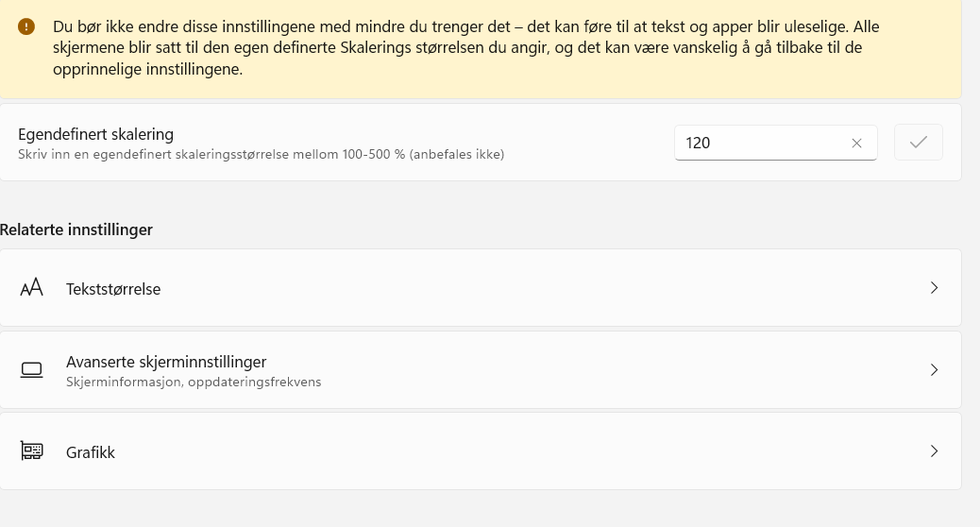
Task: Click the Egendefinert skalering title
Action: (x=95, y=134)
